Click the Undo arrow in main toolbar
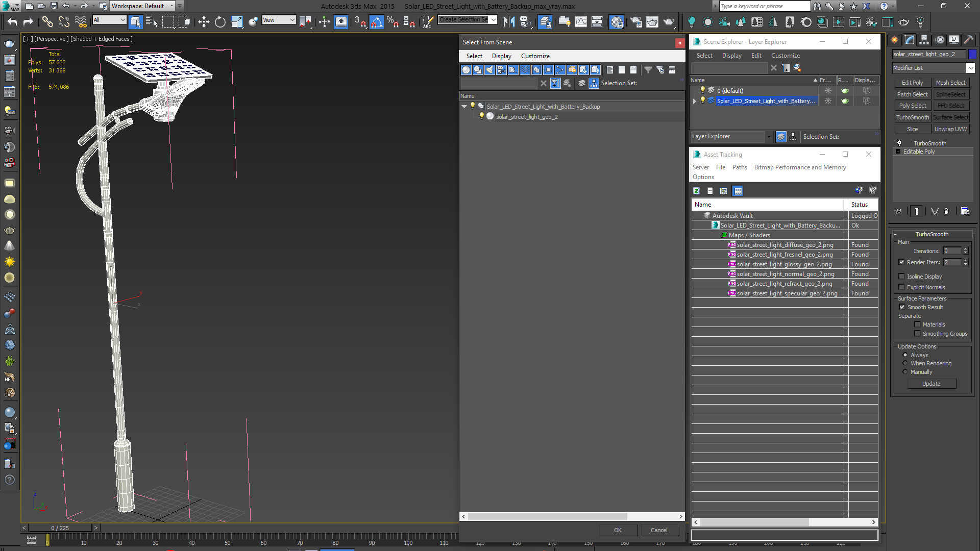 12,21
